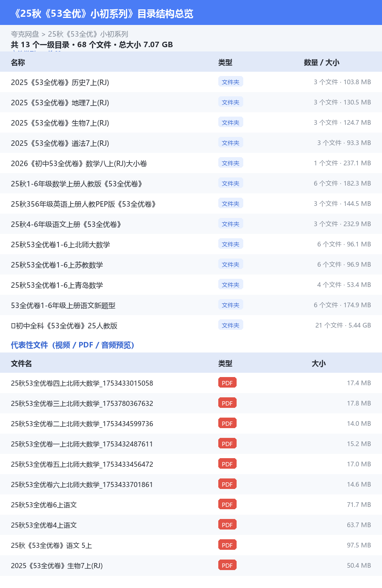Click the file size 63.7 MB
The width and height of the screenshot is (382, 588).
(359, 525)
